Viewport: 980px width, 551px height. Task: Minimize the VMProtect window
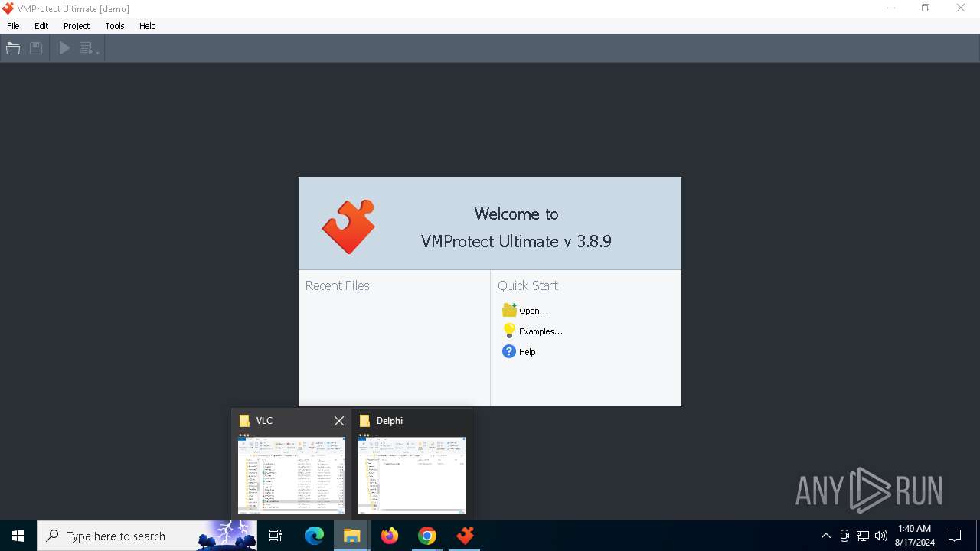891,8
